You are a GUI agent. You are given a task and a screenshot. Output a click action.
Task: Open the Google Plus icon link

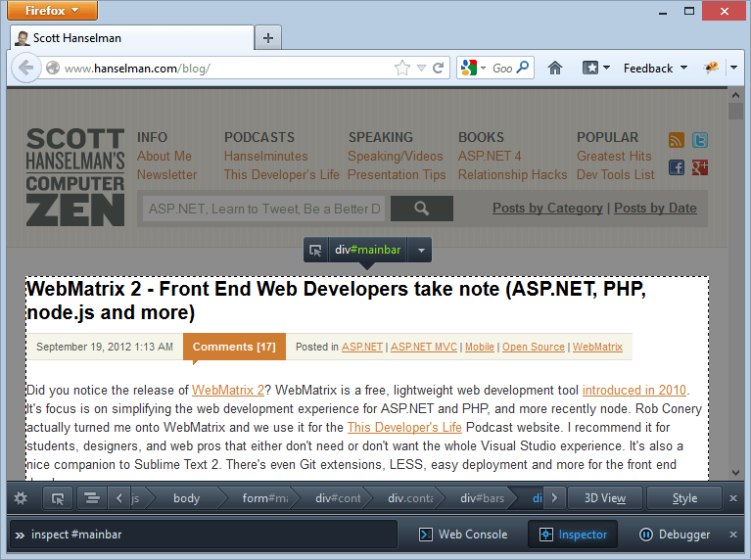tap(700, 167)
